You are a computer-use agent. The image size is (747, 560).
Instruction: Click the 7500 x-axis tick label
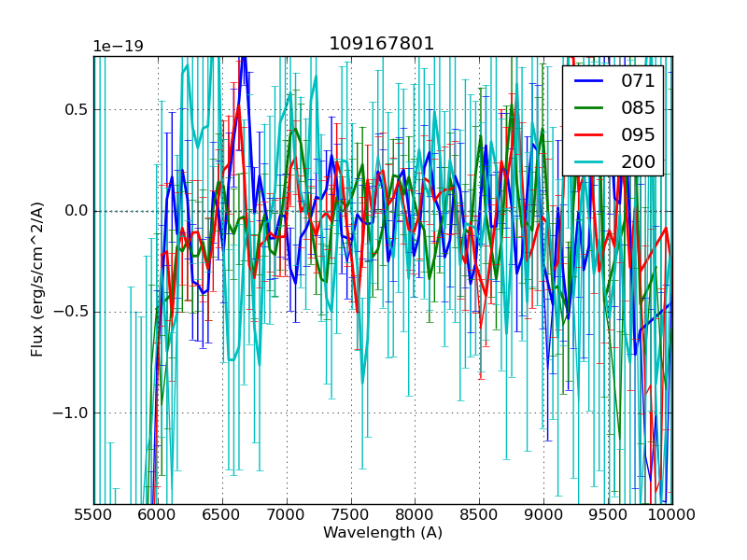pos(351,514)
